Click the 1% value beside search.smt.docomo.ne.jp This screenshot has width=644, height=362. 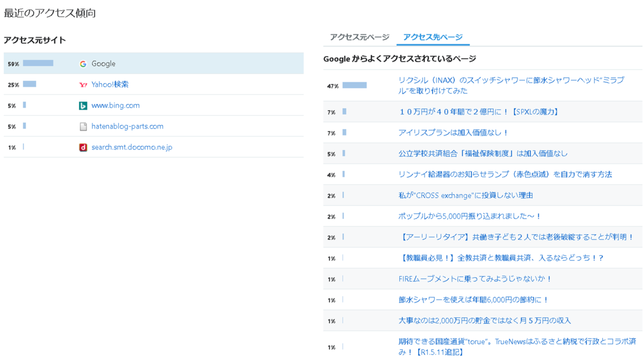[12, 148]
